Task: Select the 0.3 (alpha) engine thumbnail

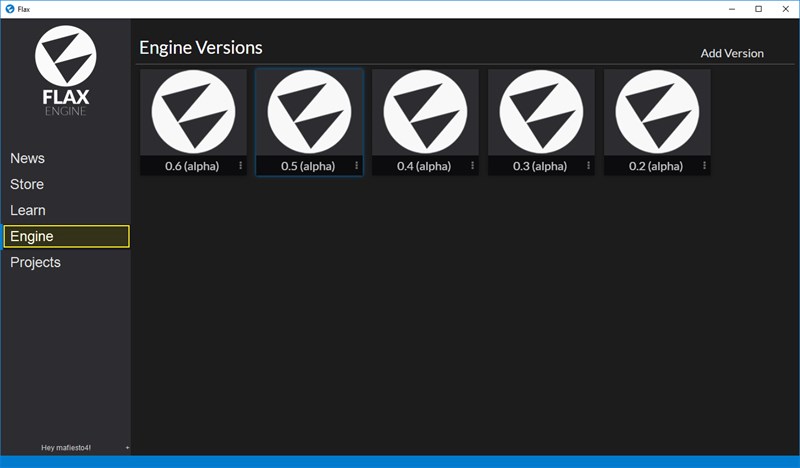Action: tap(541, 112)
